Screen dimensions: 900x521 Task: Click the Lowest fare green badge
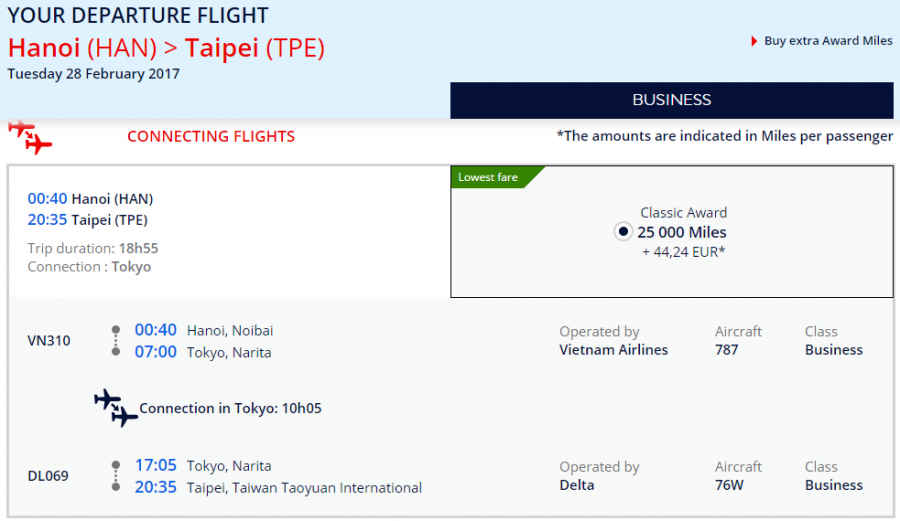pyautogui.click(x=492, y=177)
